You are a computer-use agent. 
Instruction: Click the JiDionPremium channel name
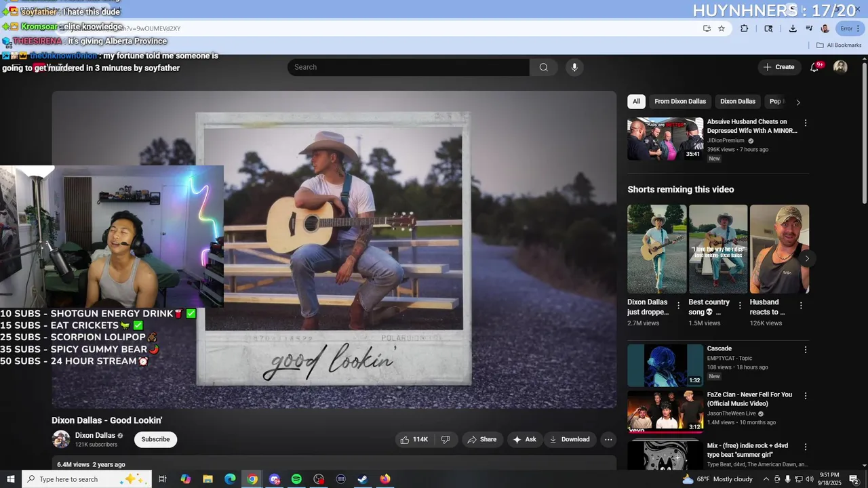(x=726, y=141)
